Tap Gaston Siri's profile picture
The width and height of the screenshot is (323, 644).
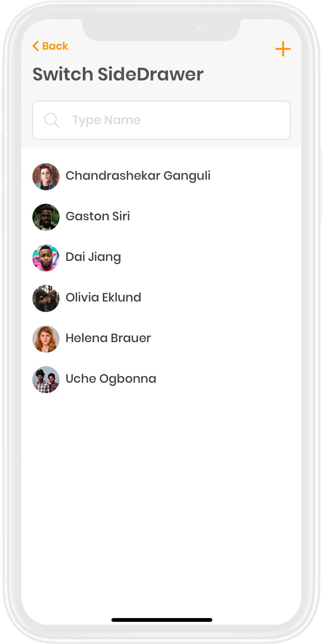pos(46,217)
